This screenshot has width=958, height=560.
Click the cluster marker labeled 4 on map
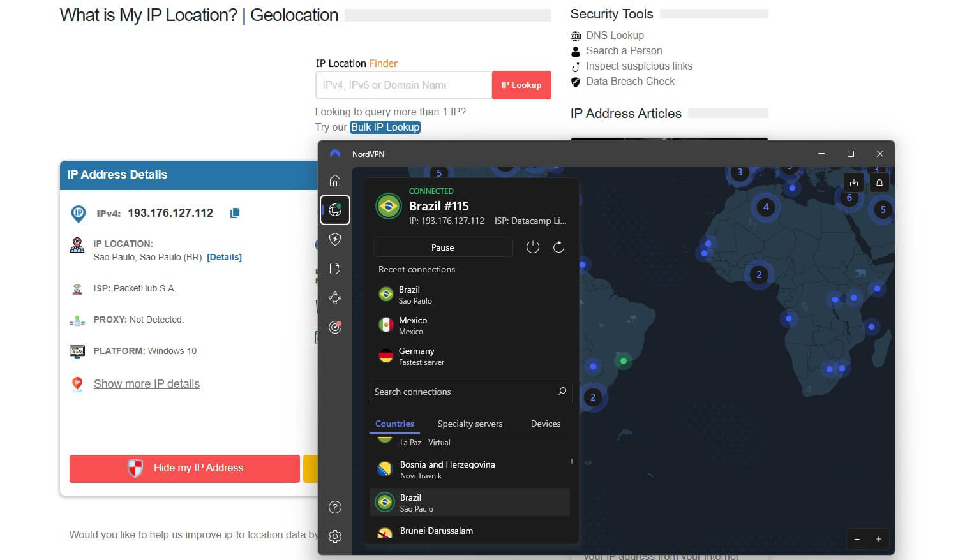pos(766,207)
